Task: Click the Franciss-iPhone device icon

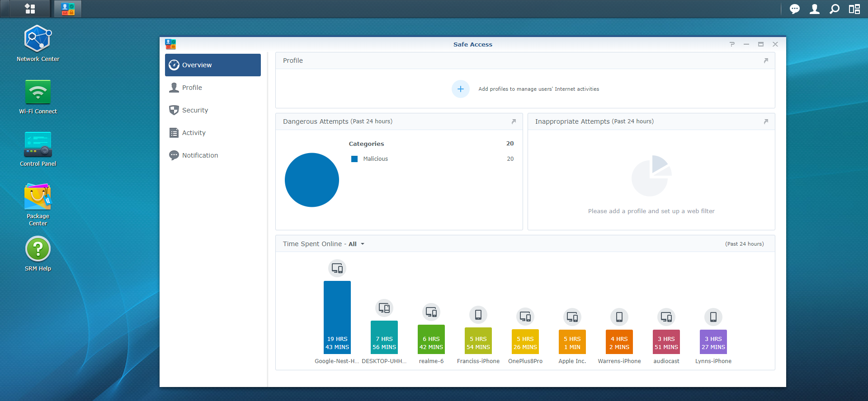Action: click(478, 315)
